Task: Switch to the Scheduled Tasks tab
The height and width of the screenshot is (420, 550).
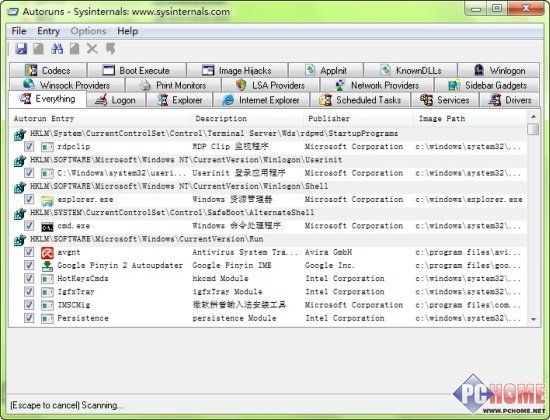Action: coord(360,100)
